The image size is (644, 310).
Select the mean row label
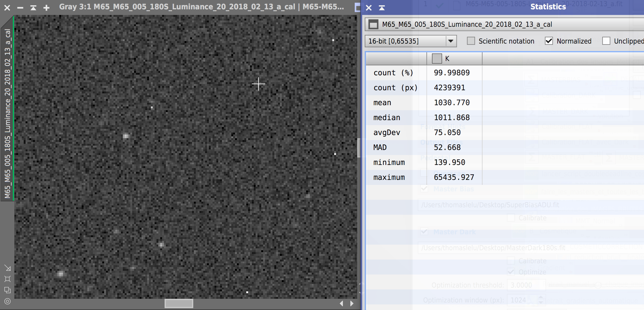[x=382, y=103]
